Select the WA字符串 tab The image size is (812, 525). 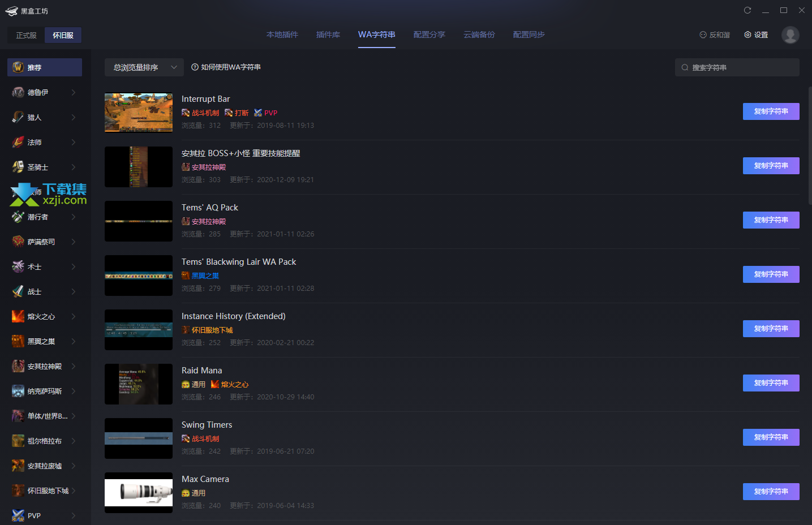click(377, 35)
